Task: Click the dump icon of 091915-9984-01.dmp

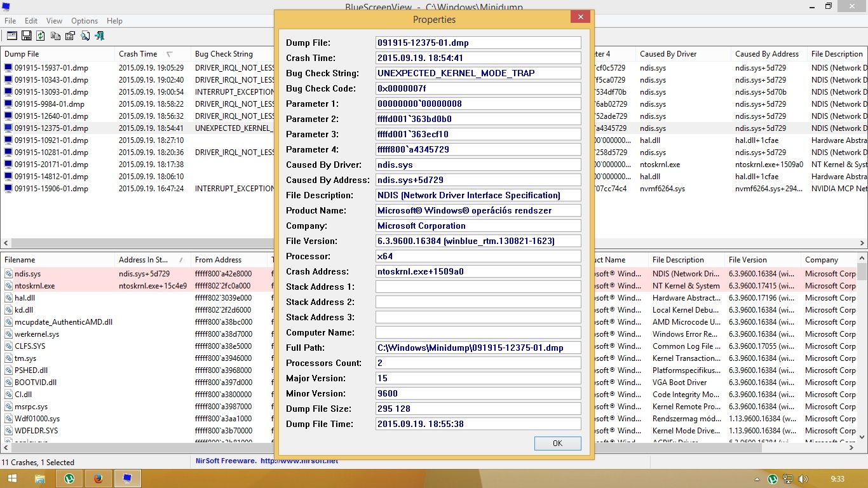Action: pos(8,104)
